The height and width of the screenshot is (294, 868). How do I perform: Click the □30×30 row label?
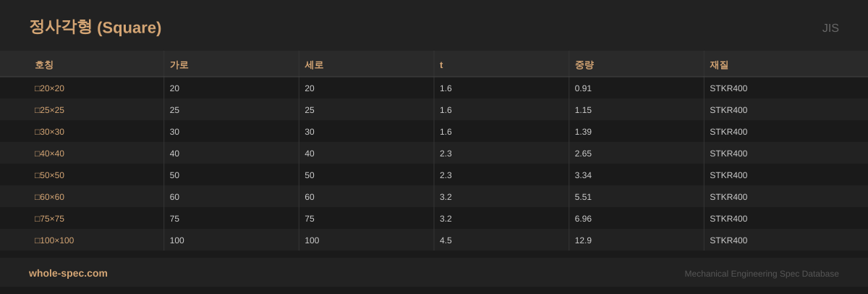pyautogui.click(x=49, y=132)
